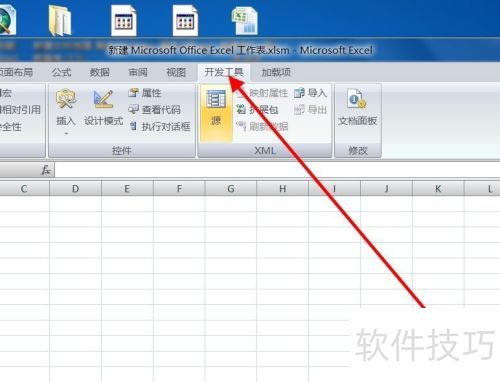Image resolution: width=500 pixels, height=382 pixels.
Task: Open the Document Panel (文档面板)
Action: click(357, 107)
